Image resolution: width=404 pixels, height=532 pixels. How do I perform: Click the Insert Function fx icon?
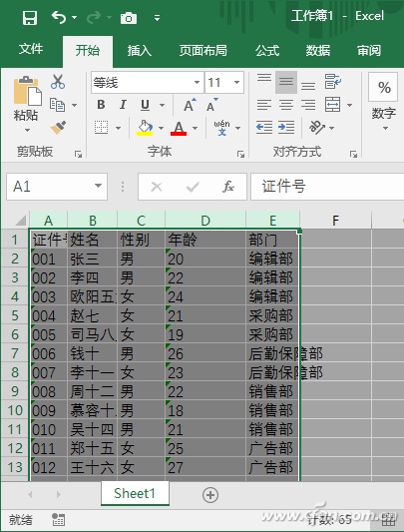pyautogui.click(x=228, y=187)
